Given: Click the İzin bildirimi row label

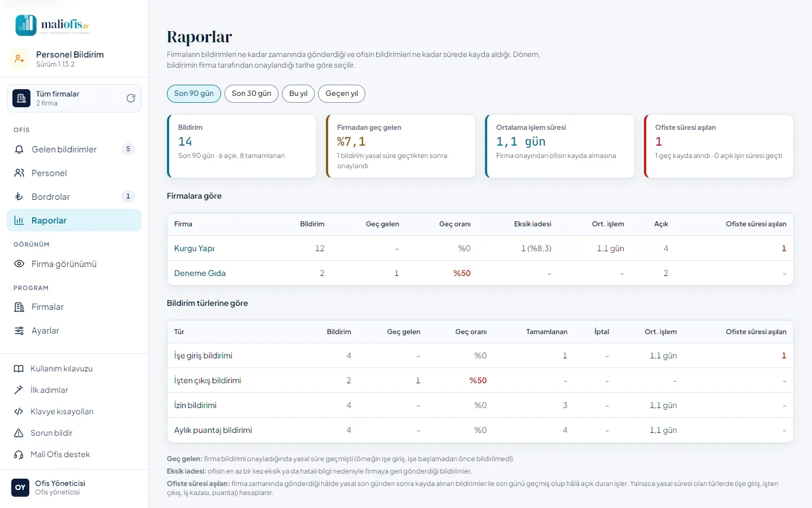Looking at the screenshot, I should (x=195, y=405).
